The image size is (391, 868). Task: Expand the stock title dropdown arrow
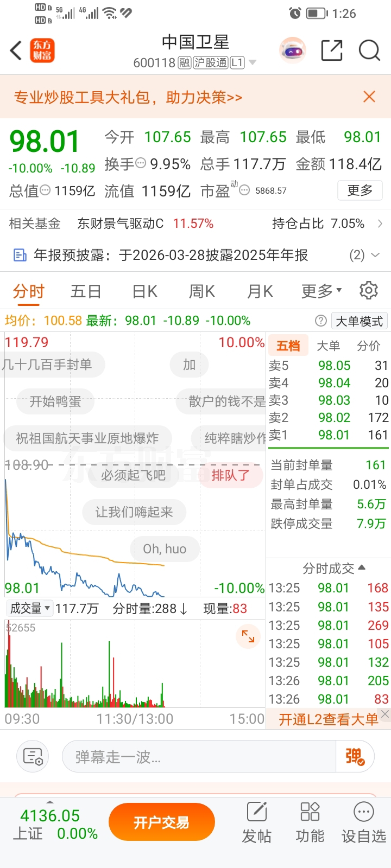(x=252, y=63)
